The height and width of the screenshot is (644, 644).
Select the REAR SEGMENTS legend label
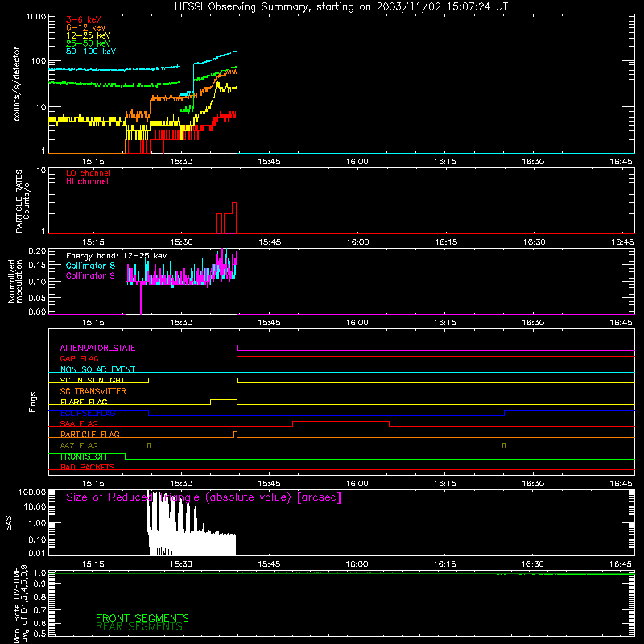click(139, 627)
